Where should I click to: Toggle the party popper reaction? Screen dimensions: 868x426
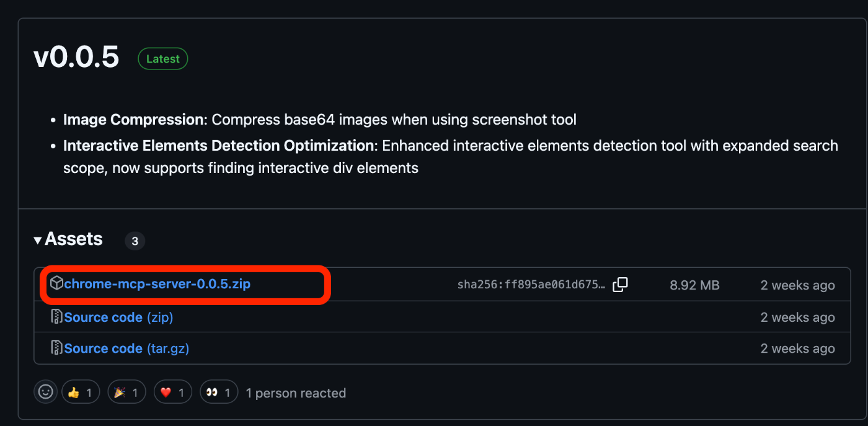tap(126, 392)
